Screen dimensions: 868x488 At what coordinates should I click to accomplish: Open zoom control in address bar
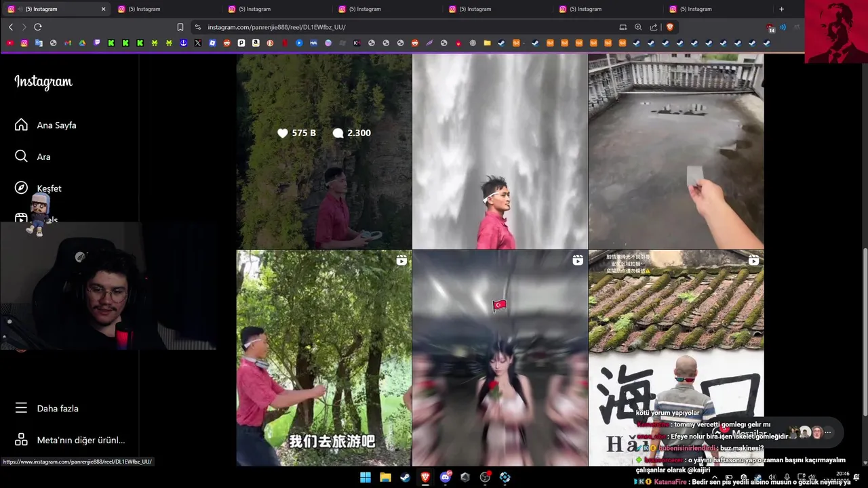coord(638,27)
